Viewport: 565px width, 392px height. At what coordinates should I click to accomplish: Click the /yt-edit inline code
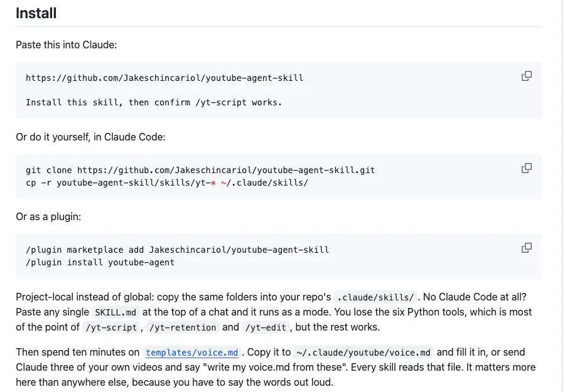pos(266,327)
